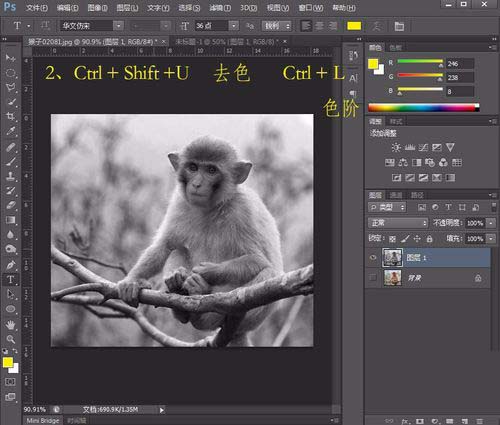This screenshot has width=500, height=425.
Task: Show the 背景 layer via visibility box
Action: [373, 277]
